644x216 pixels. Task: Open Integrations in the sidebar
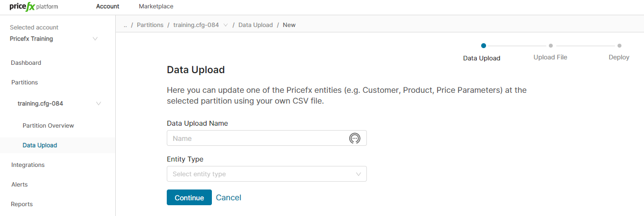pyautogui.click(x=28, y=165)
